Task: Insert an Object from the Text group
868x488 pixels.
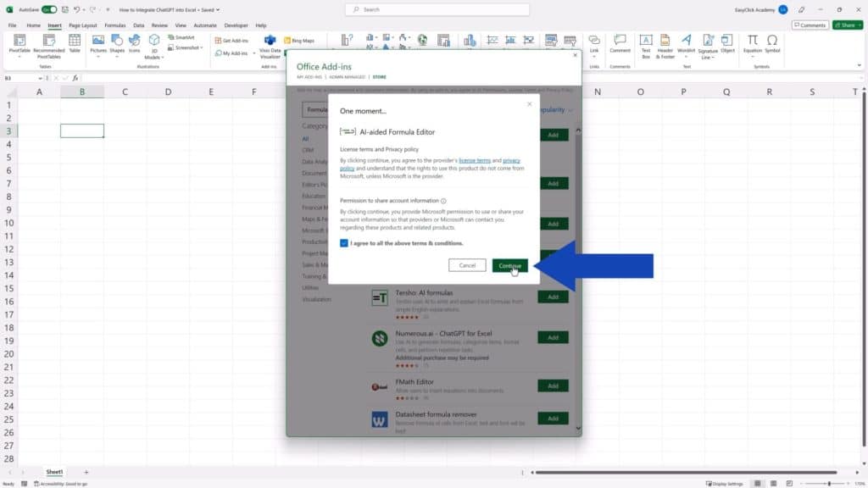Action: 727,44
